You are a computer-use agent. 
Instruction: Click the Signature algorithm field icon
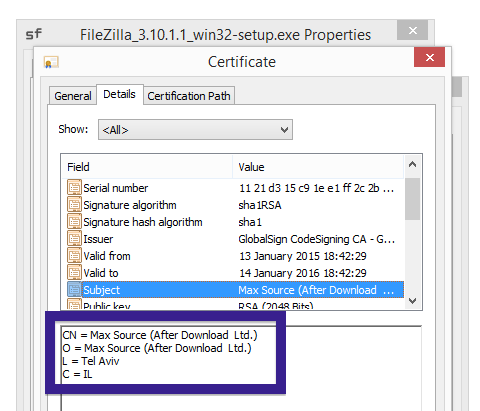[x=74, y=204]
